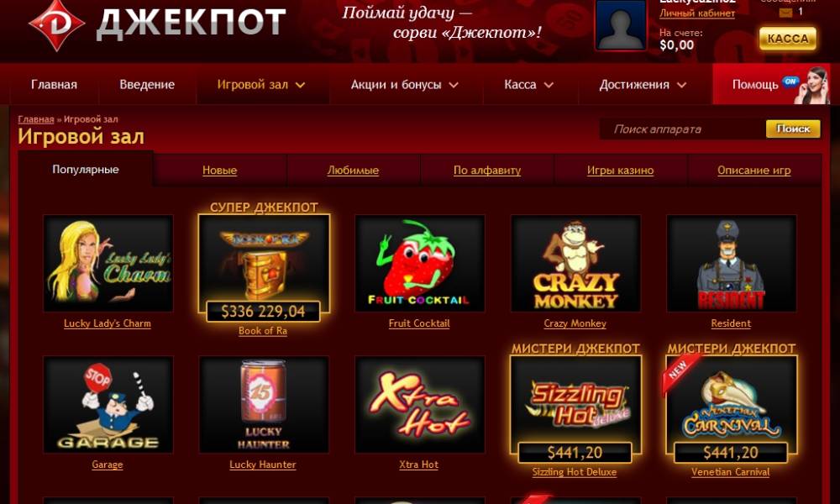This screenshot has width=840, height=504.
Task: Click the Fruit Cocktail strawberry icon
Action: point(419,263)
